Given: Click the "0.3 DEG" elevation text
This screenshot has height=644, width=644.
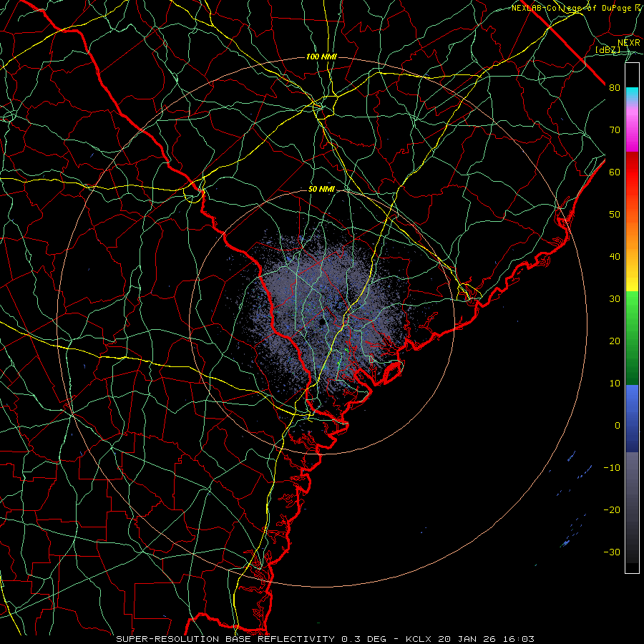Looking at the screenshot, I should click(364, 639).
